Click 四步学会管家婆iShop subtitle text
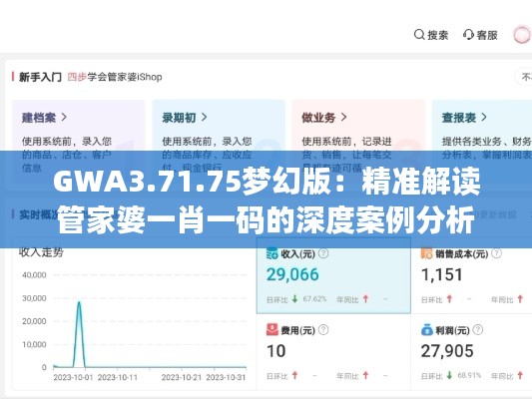 pyautogui.click(x=115, y=77)
